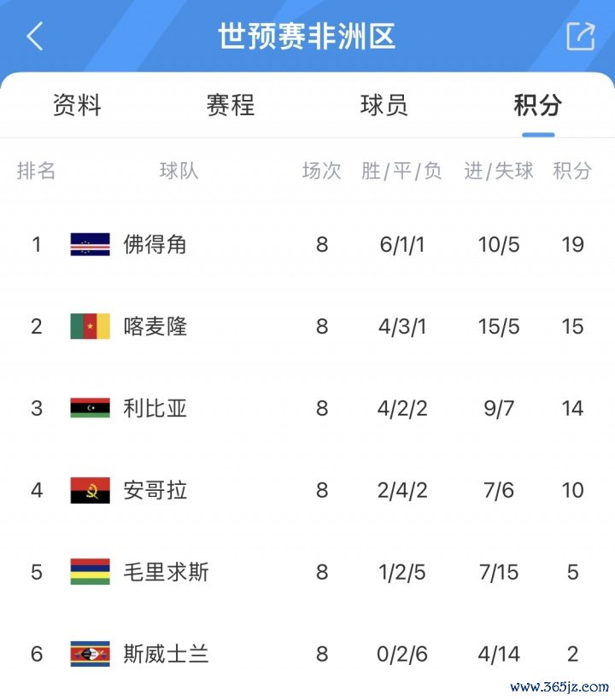Switch to the 赛程 tab
Viewport: 615px width, 700px height.
[231, 106]
